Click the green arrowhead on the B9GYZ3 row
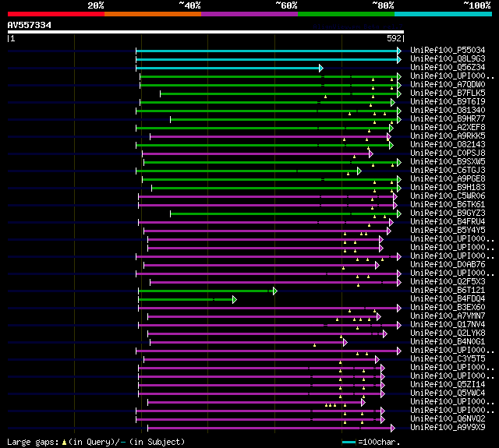 pyautogui.click(x=399, y=214)
